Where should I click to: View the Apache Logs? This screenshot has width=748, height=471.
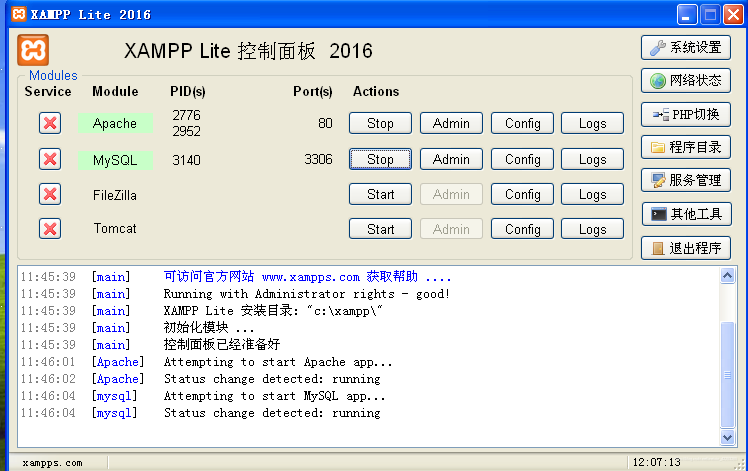[x=592, y=123]
